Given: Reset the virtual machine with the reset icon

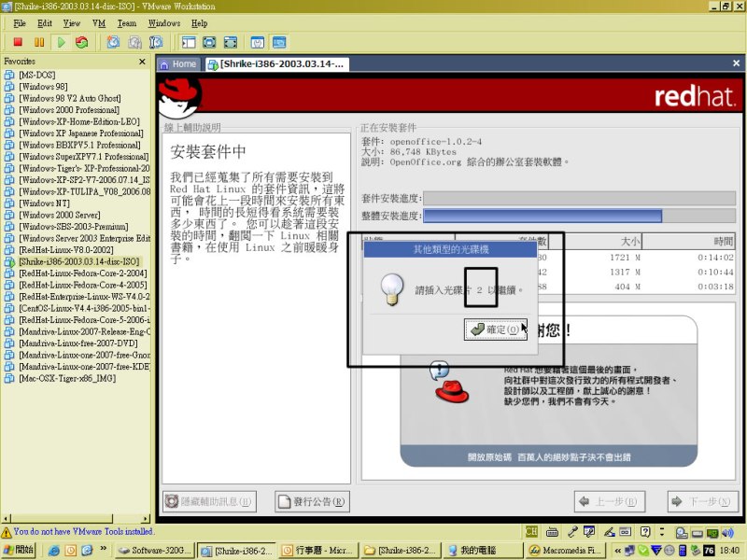Looking at the screenshot, I should click(x=82, y=42).
